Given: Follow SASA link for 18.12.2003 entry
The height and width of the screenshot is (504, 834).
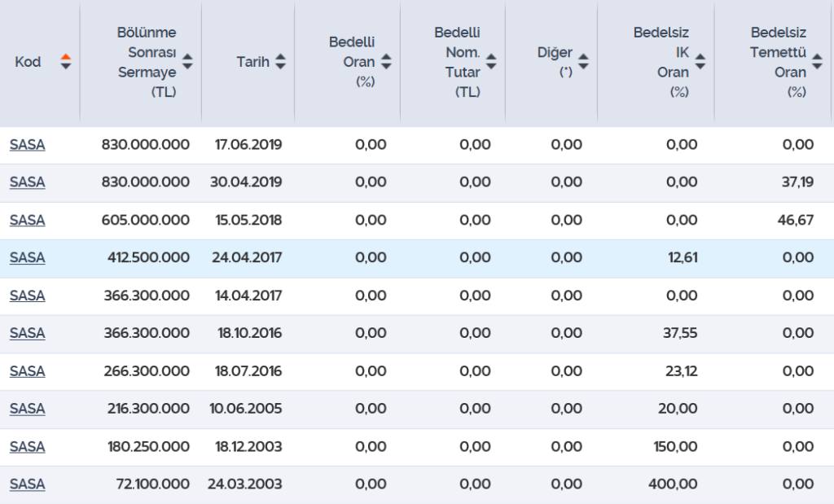Looking at the screenshot, I should click(x=27, y=447).
